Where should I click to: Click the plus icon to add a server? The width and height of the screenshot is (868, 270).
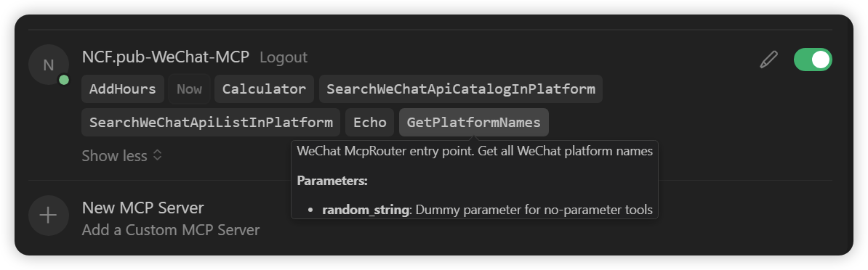pos(49,216)
